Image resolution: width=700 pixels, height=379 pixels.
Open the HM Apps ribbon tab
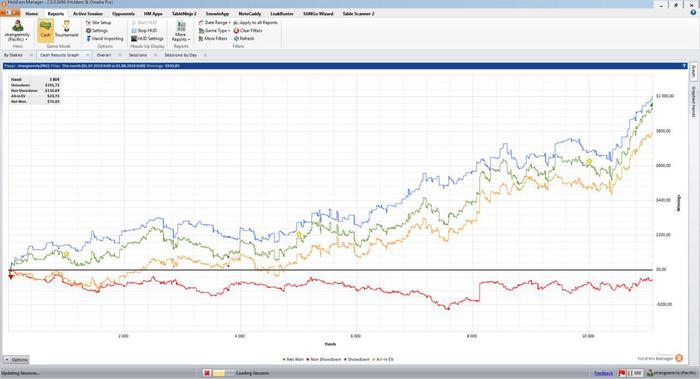point(153,14)
